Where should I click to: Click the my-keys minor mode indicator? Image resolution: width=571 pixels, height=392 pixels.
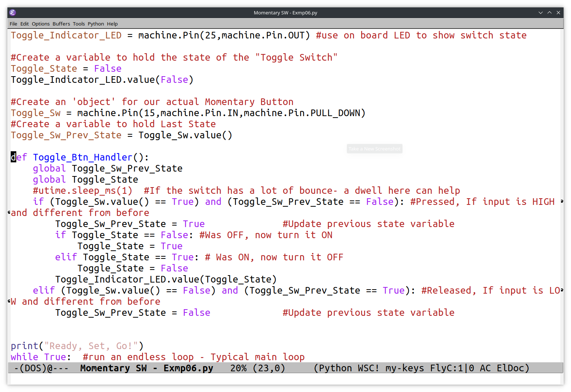pos(405,368)
